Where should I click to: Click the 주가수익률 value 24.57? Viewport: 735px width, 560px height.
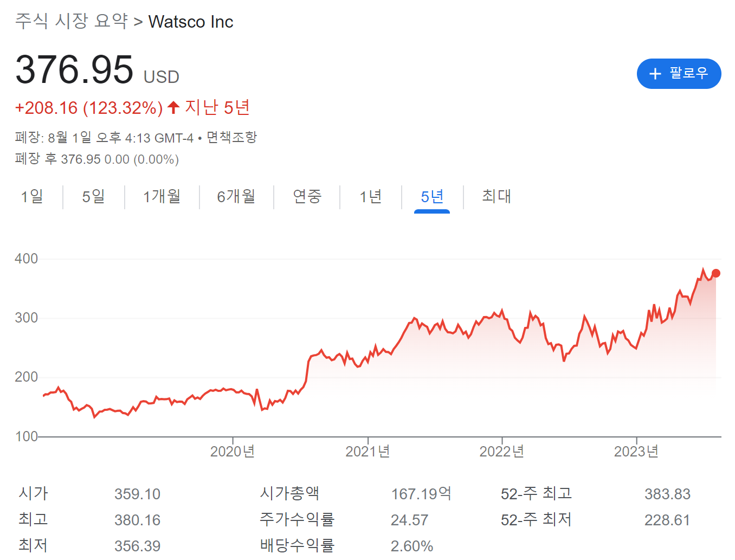tap(409, 520)
